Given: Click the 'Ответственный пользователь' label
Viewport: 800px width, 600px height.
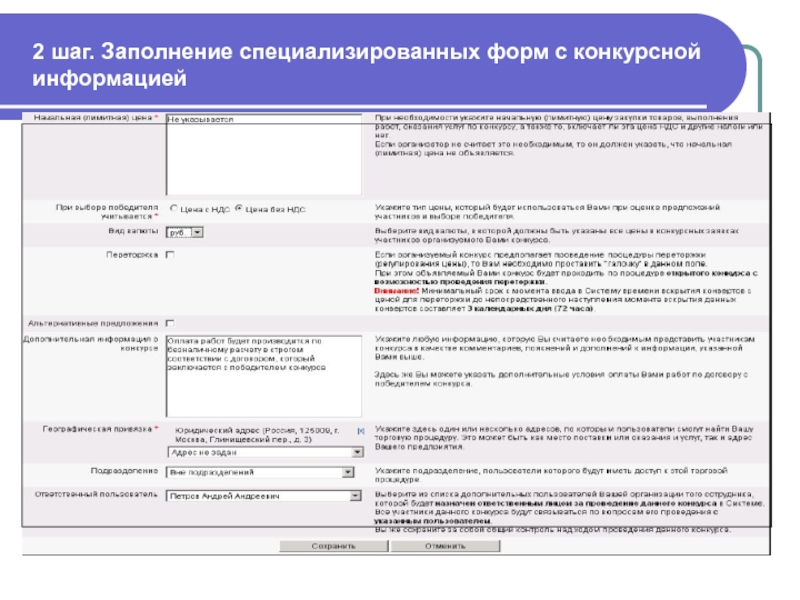Looking at the screenshot, I should 96,494.
